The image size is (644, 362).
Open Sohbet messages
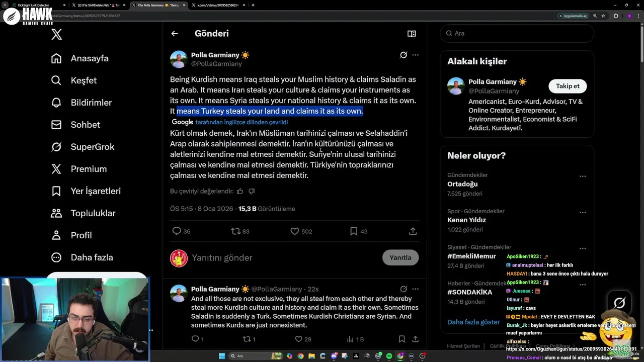click(75, 125)
